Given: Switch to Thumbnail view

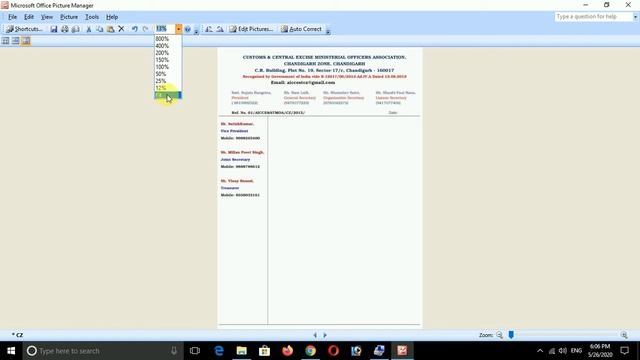Looking at the screenshot, I should [x=6, y=41].
